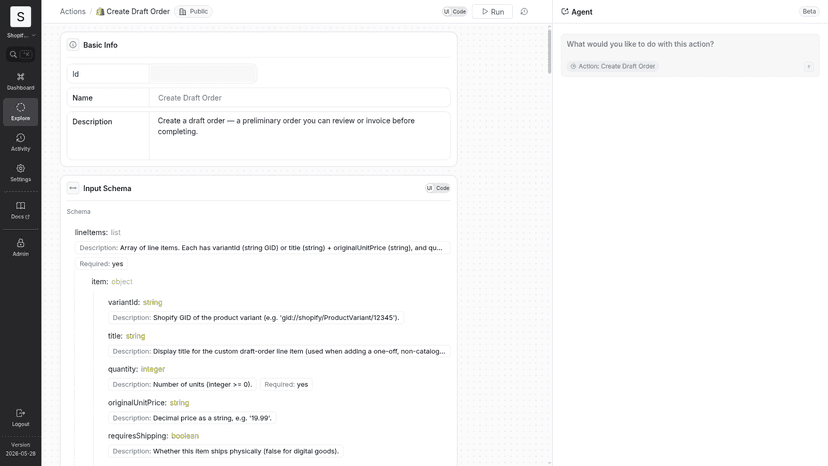Viewport: 828px width, 466px height.
Task: Focus the agent prompt input box
Action: pos(690,44)
